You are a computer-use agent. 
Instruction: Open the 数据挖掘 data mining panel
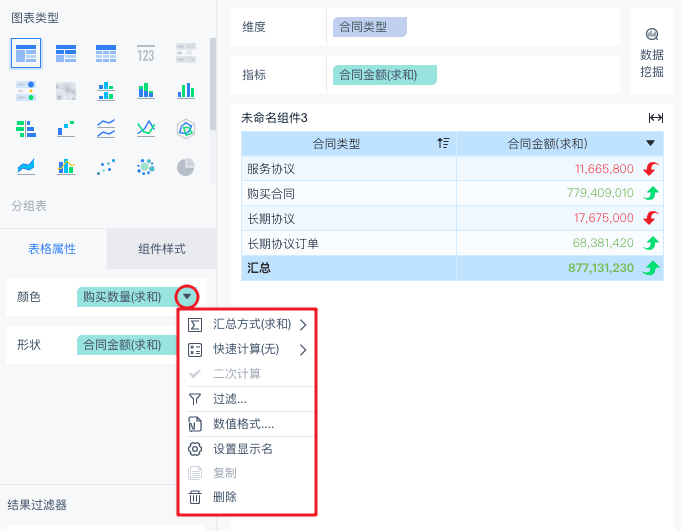pos(651,51)
